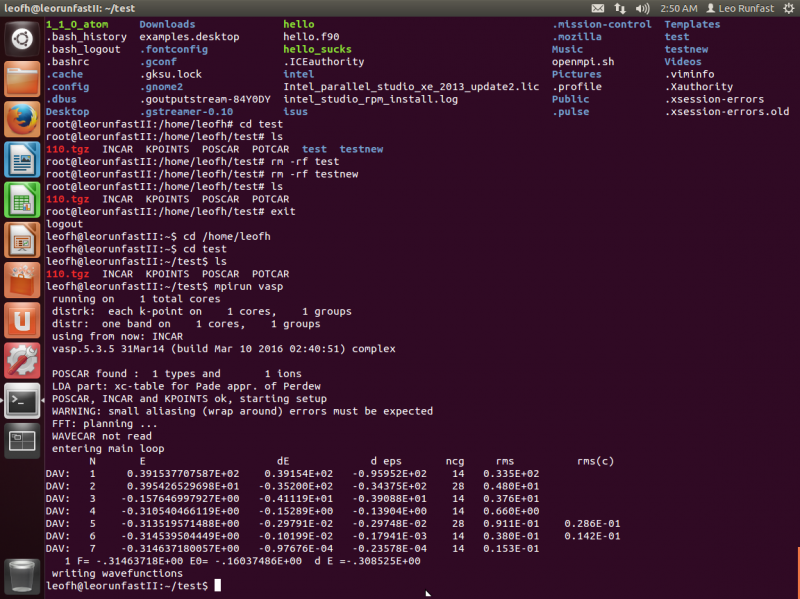800x599 pixels.
Task: Open the Ubuntu One launcher icon
Action: coord(22,321)
